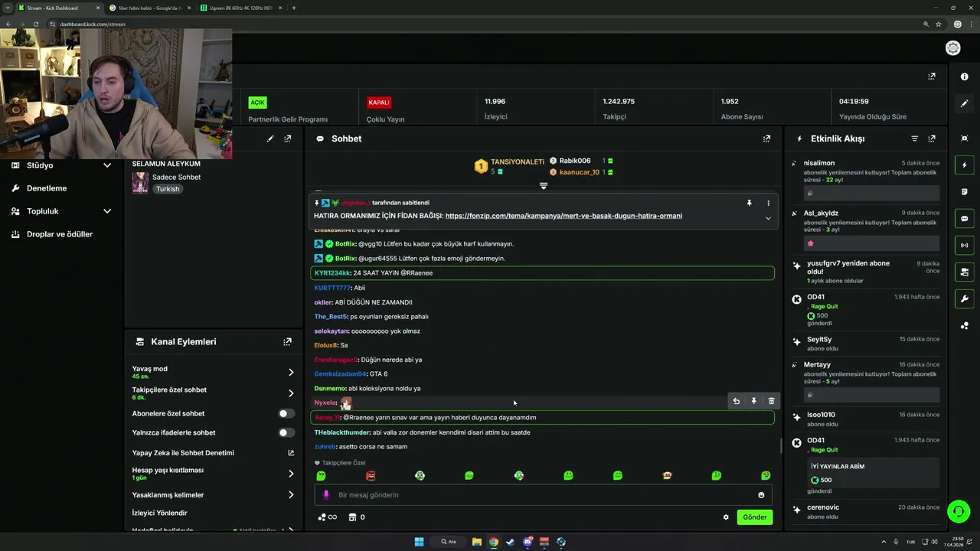Open the fonzip.com donation link
This screenshot has width=980, height=551.
coord(563,216)
